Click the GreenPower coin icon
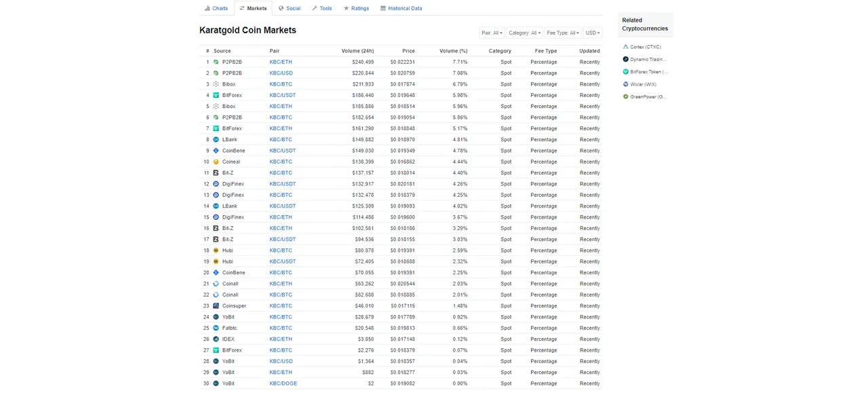Image resolution: width=868 pixels, height=393 pixels. [x=625, y=96]
